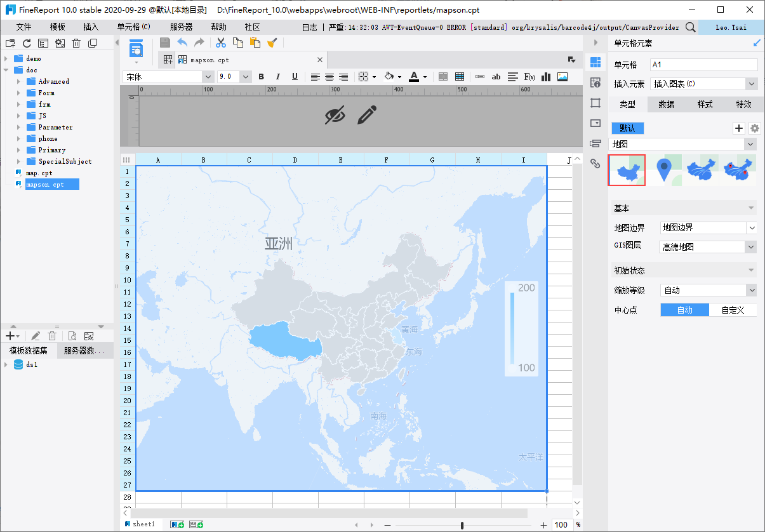Add a new sheet icon next to sheet1

[177, 524]
